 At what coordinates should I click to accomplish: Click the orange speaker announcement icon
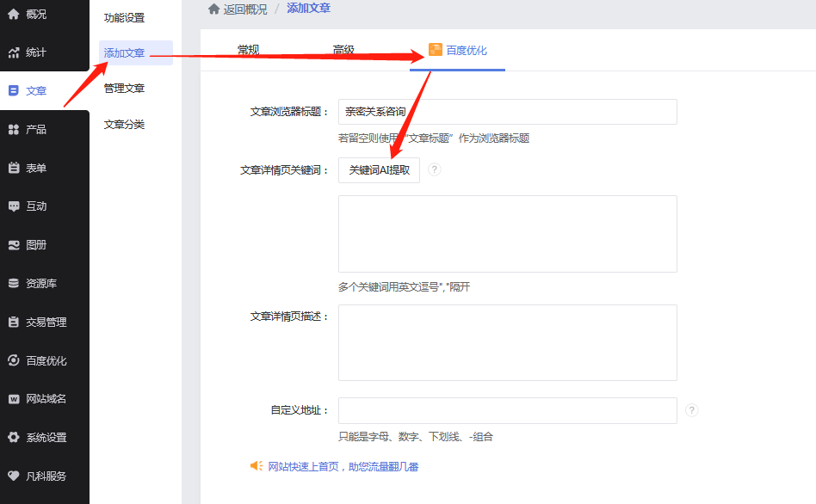click(257, 466)
